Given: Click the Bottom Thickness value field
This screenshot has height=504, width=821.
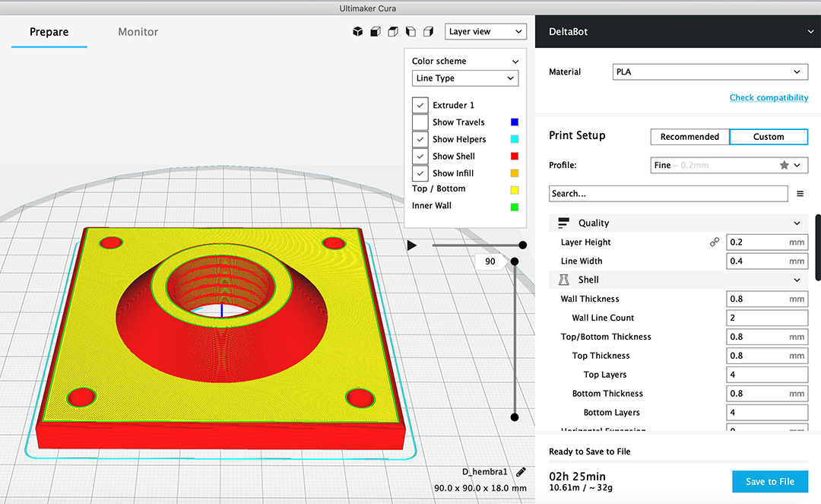Looking at the screenshot, I should pyautogui.click(x=766, y=394).
